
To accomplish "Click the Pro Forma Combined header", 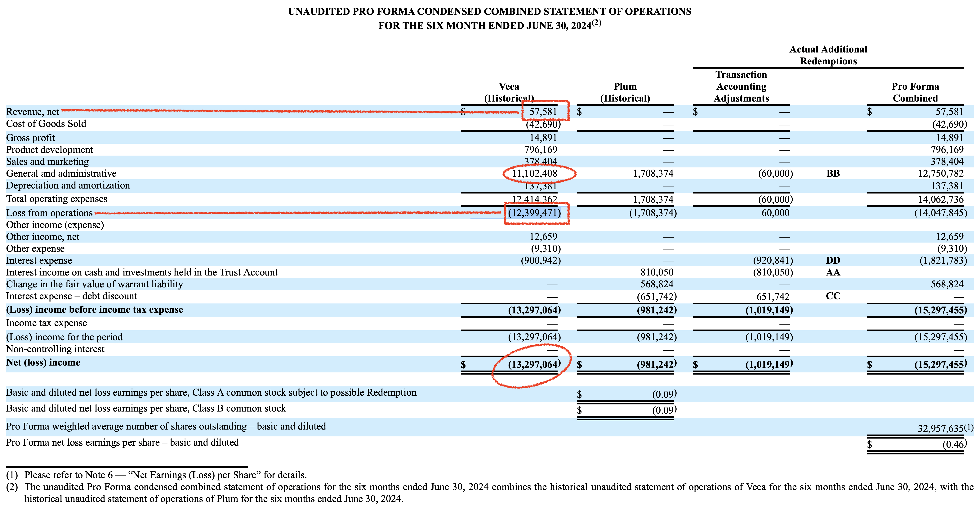I will point(915,92).
